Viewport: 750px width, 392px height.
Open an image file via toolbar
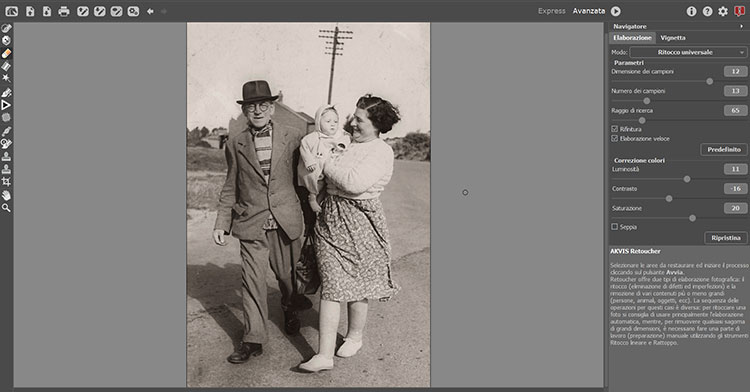(x=30, y=11)
